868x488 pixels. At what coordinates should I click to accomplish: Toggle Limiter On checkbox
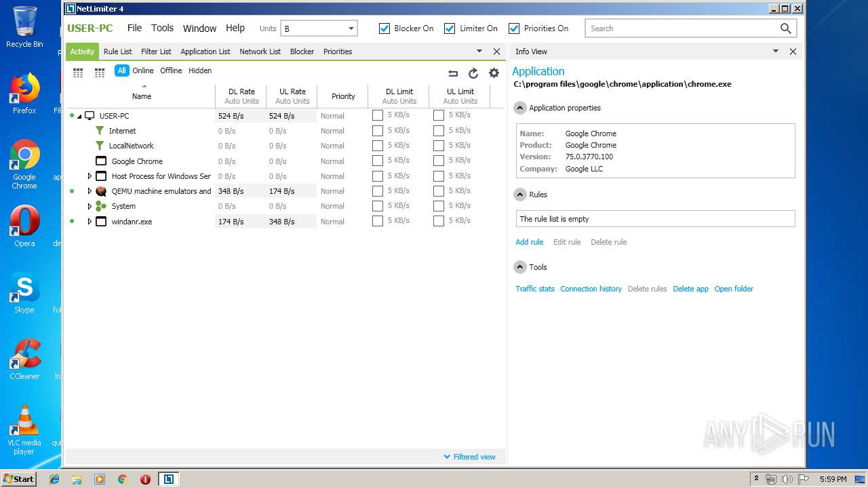pos(450,28)
